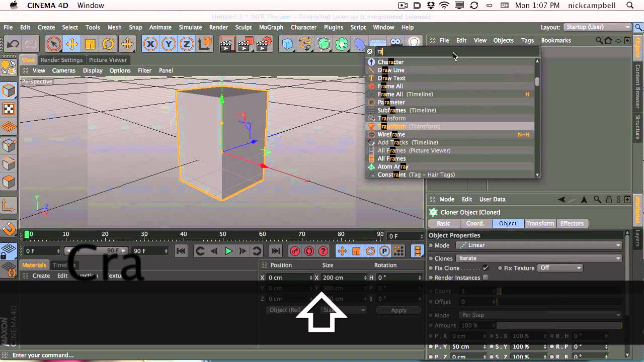Open the Edit Render Settings icon
The width and height of the screenshot is (644, 362).
coord(263,44)
